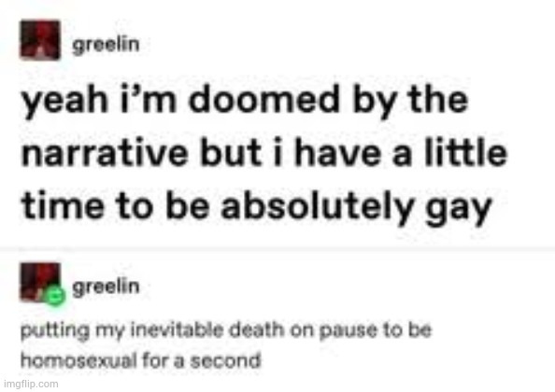Image resolution: width=555 pixels, height=392 pixels.
Task: Open the top greelin avatar picture
Action: (x=40, y=41)
